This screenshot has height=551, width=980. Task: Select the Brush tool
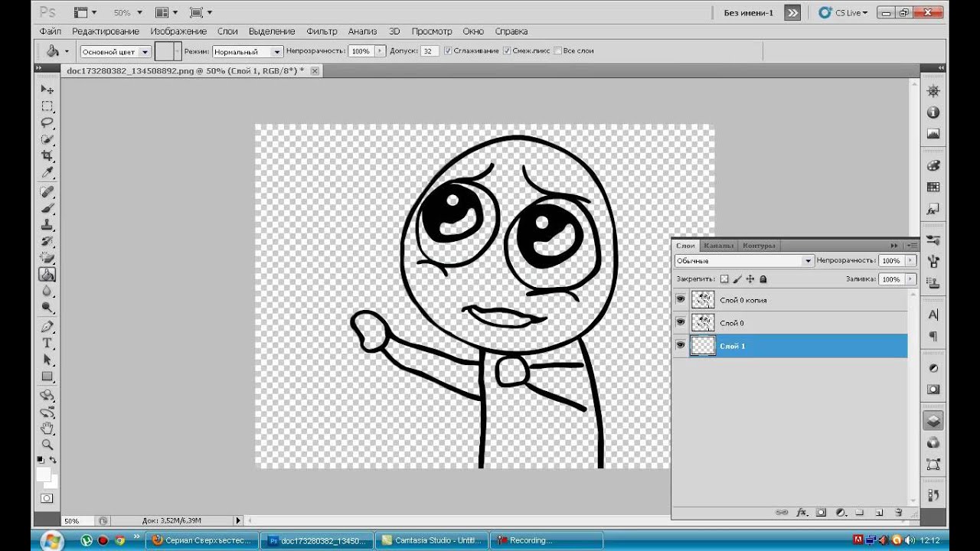click(x=47, y=208)
